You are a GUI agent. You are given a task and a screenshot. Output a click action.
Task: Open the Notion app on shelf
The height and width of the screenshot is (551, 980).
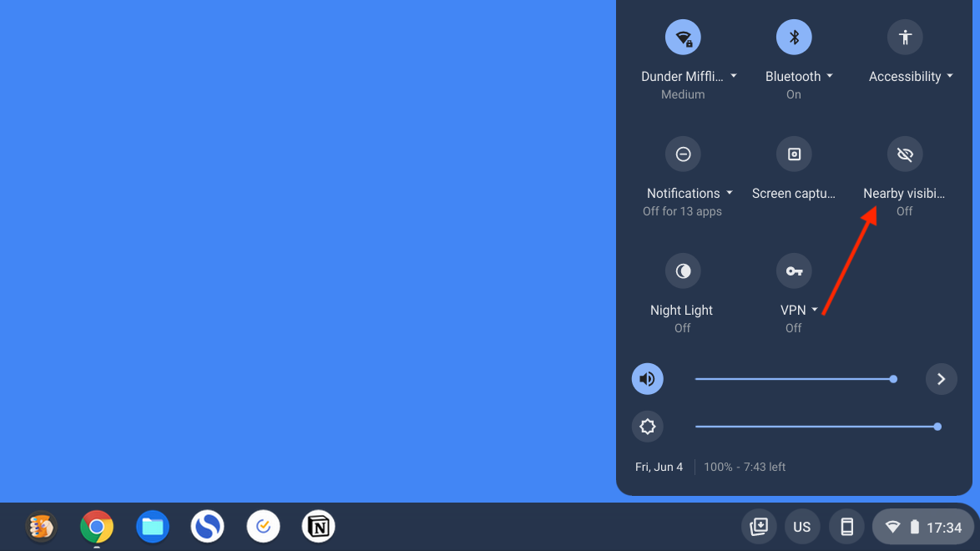(x=319, y=527)
